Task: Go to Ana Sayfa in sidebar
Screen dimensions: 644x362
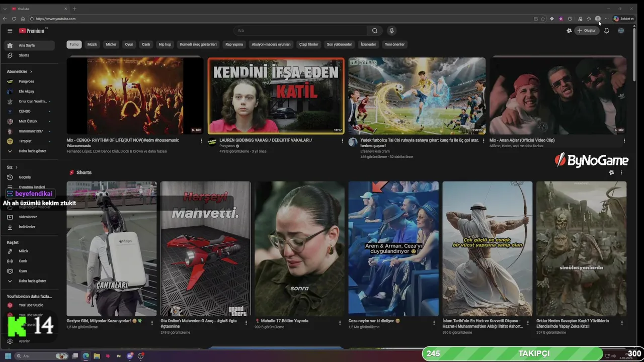Action: [30, 45]
